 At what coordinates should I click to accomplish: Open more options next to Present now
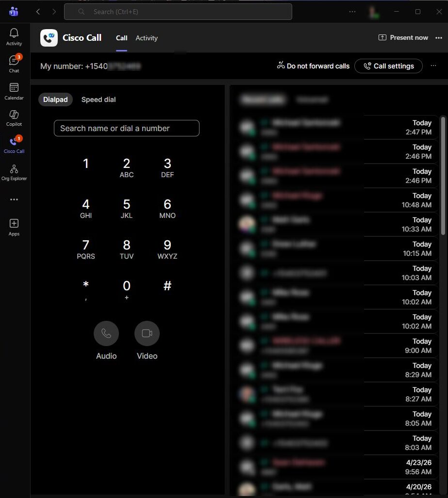tap(439, 38)
